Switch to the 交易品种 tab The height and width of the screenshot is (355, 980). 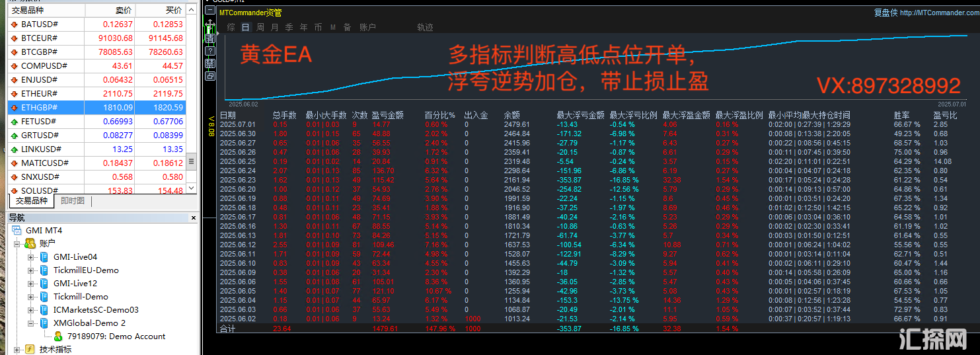(32, 201)
